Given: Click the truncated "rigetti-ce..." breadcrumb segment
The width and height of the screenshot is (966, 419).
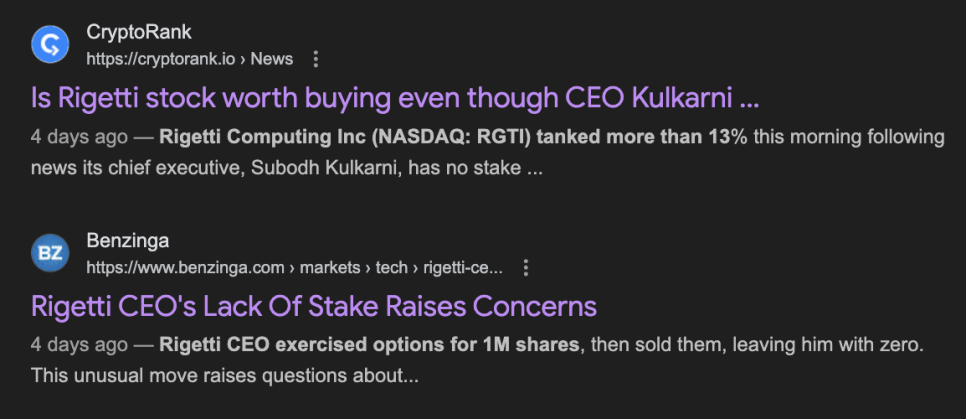Looking at the screenshot, I should (x=463, y=268).
